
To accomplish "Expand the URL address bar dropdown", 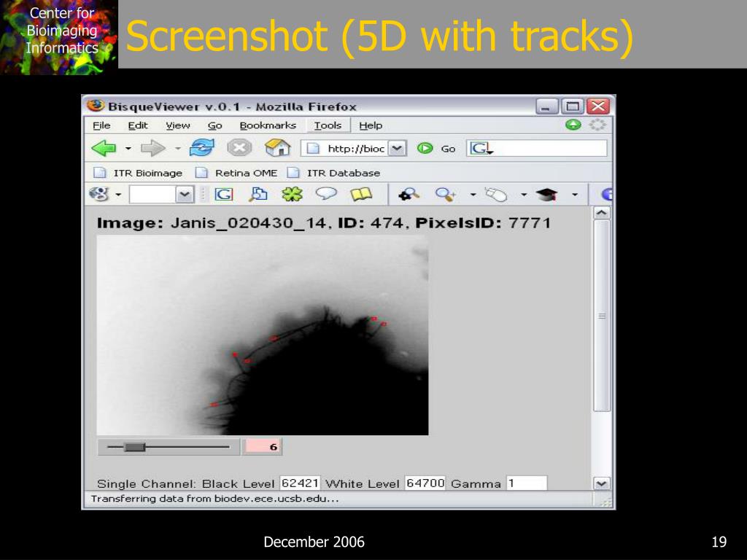I will 397,149.
